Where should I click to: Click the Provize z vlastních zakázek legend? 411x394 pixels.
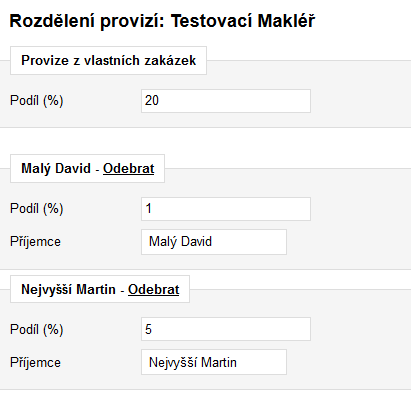108,60
